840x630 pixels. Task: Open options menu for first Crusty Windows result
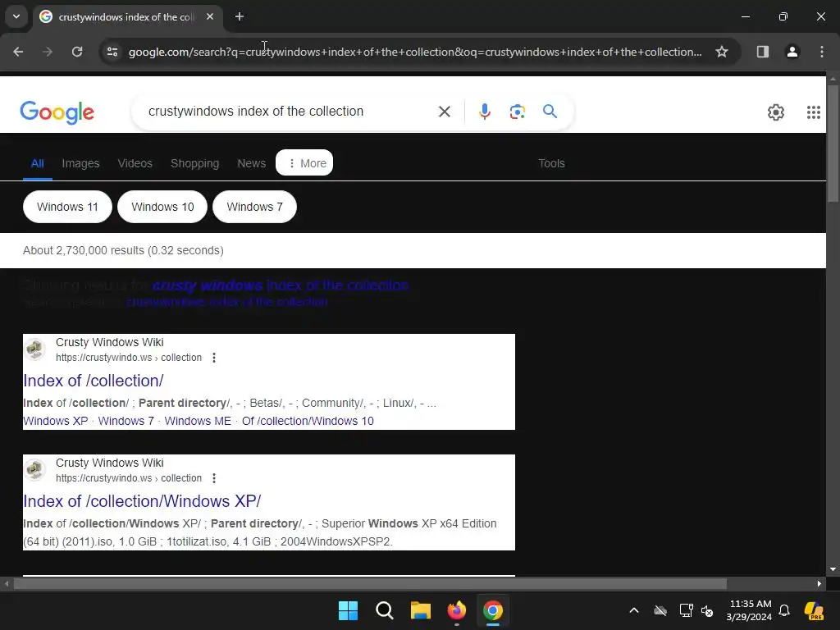pos(214,358)
